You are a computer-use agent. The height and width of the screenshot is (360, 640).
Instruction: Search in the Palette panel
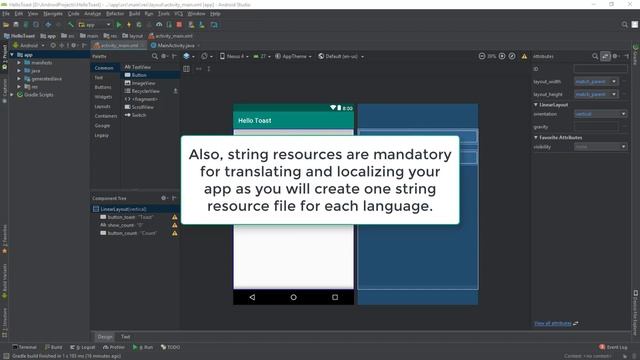[155, 56]
